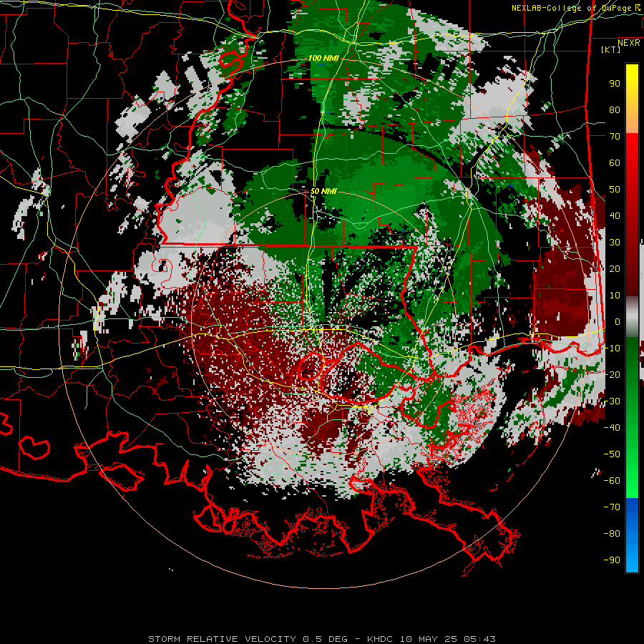Click the "[KT]" units label

point(611,49)
